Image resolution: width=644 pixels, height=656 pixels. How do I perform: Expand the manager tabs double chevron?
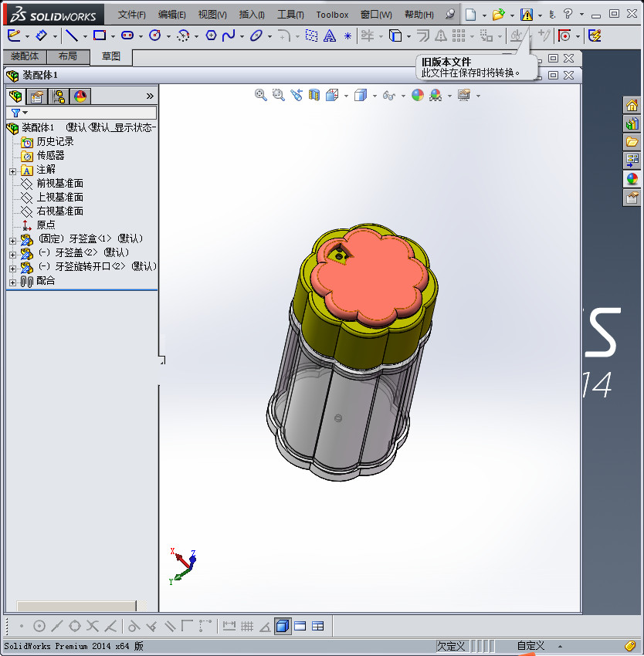pos(150,96)
